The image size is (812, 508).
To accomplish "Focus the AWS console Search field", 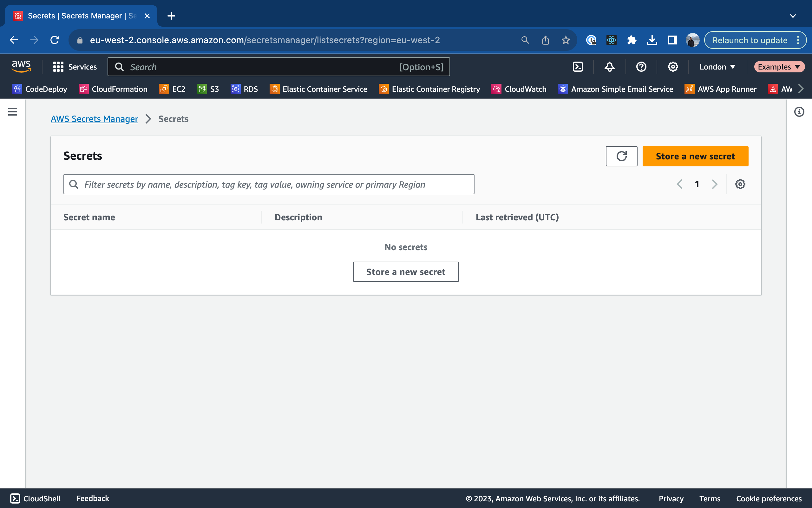I will click(278, 67).
